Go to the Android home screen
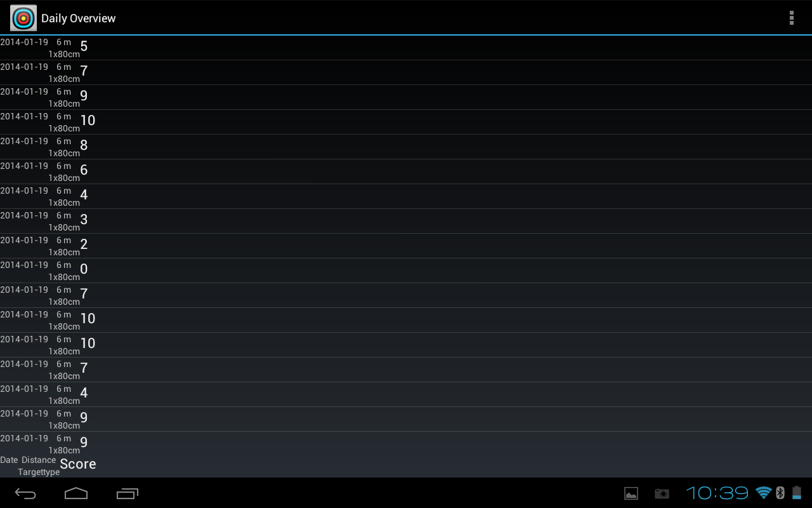This screenshot has height=508, width=812. tap(76, 493)
